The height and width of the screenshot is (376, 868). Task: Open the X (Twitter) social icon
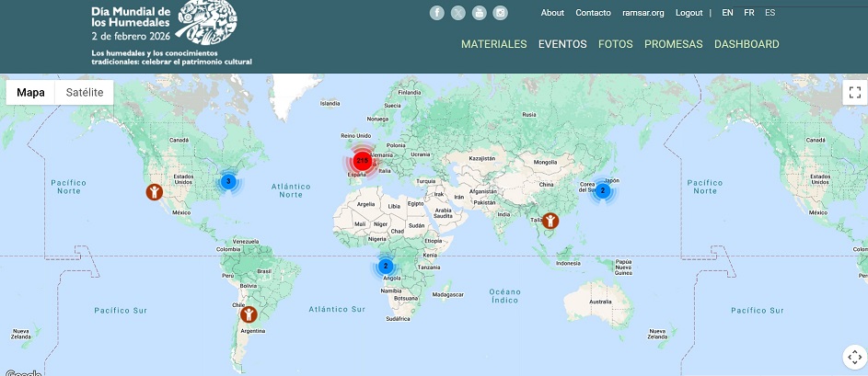(457, 13)
